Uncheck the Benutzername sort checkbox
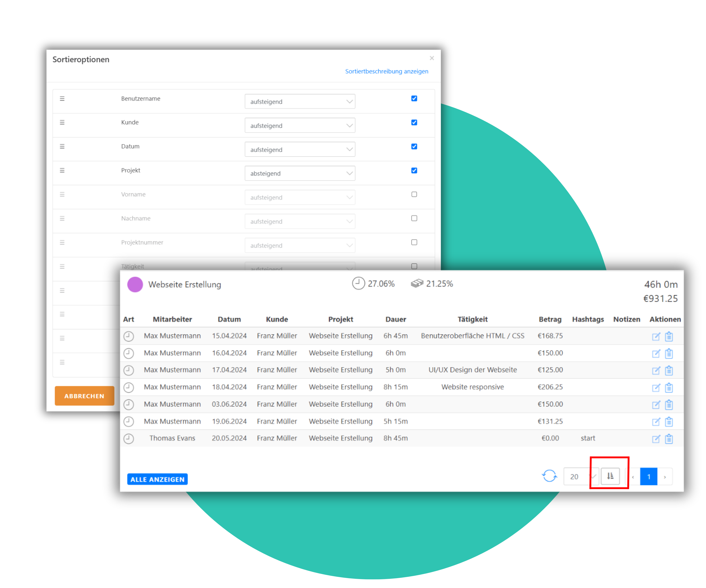The width and height of the screenshot is (706, 588). tap(414, 99)
